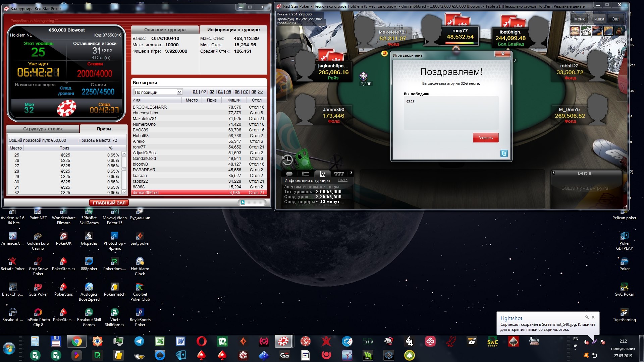Share result via Twitter icon in dialog
Viewport: 644px width, 362px height.
pos(504,154)
